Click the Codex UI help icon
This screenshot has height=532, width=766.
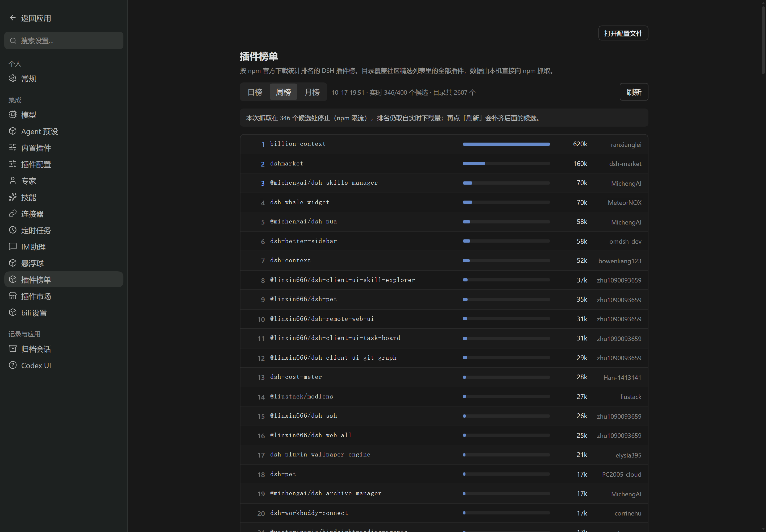tap(13, 365)
